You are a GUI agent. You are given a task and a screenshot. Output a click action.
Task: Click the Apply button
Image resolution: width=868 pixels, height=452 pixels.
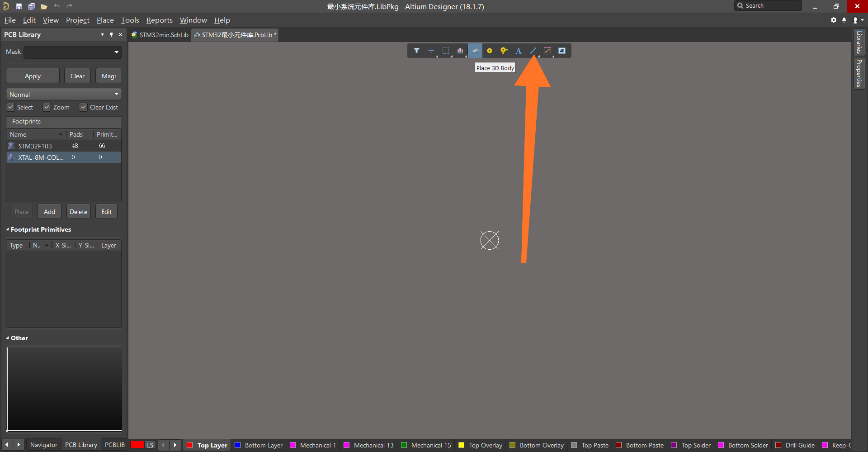[x=33, y=76]
